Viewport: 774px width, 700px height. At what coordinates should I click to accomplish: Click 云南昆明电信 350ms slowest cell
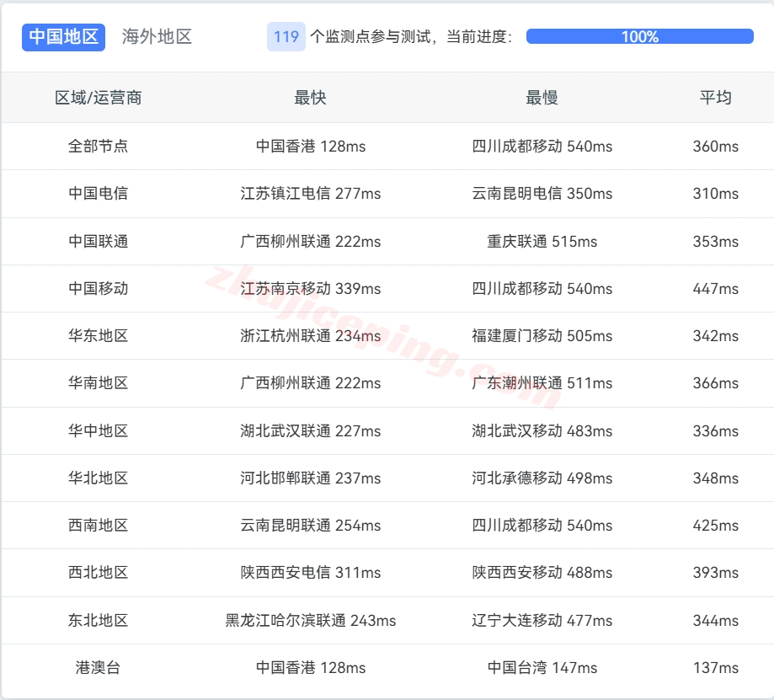542,193
